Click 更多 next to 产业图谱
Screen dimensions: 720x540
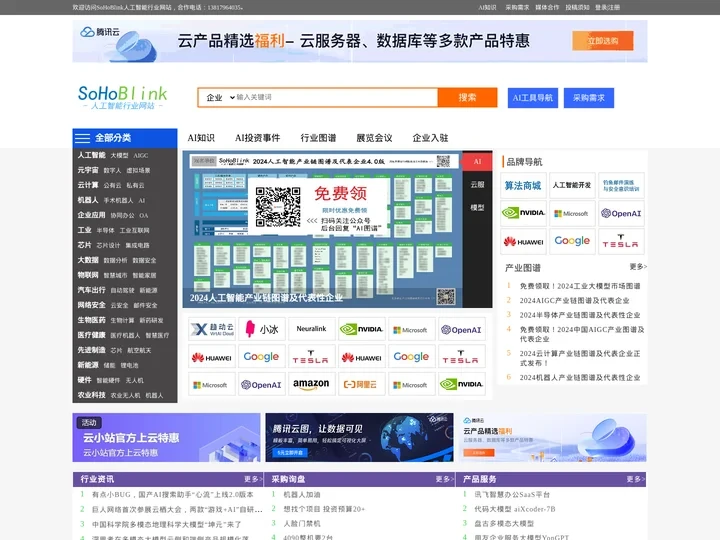[638, 266]
